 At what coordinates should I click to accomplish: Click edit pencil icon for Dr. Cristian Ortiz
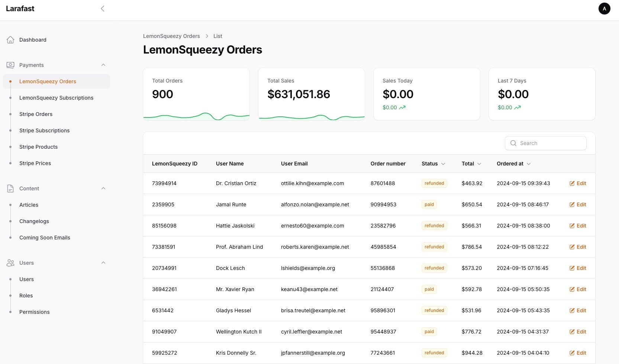[x=572, y=183]
